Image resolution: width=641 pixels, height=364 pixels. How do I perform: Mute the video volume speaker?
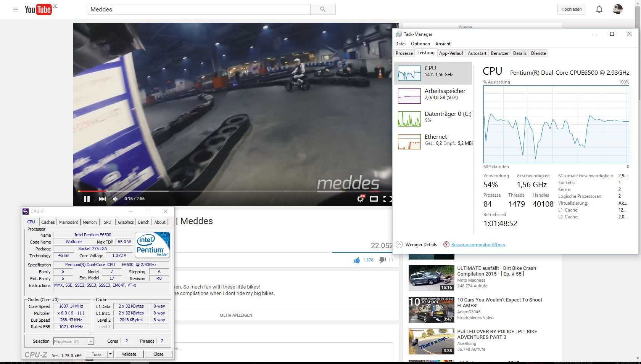pos(115,199)
